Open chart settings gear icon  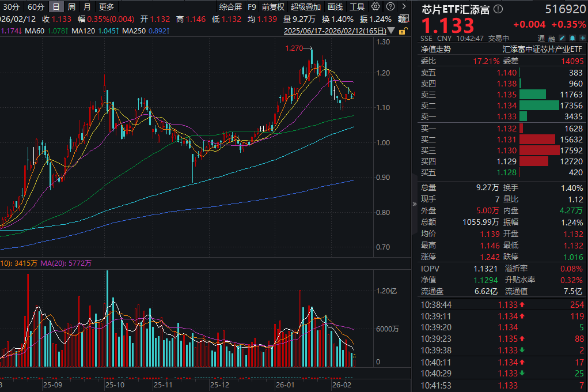pyautogui.click(x=375, y=7)
